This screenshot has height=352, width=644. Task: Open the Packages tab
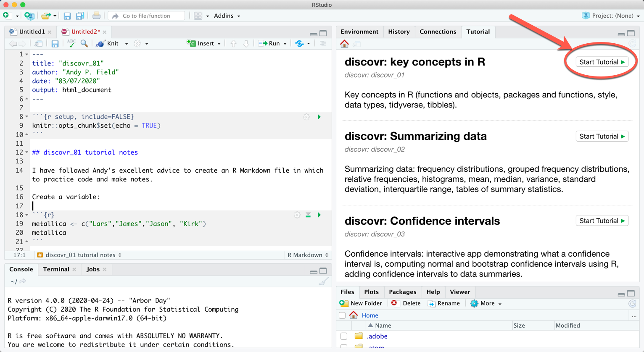402,292
